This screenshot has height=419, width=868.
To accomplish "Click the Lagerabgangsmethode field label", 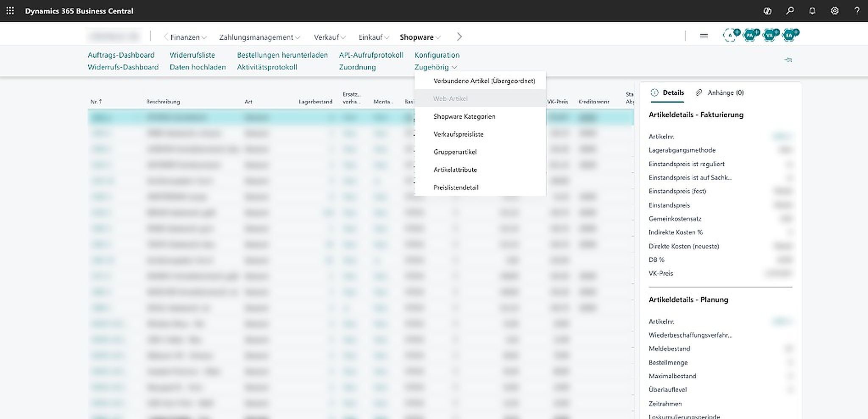I will coord(682,150).
